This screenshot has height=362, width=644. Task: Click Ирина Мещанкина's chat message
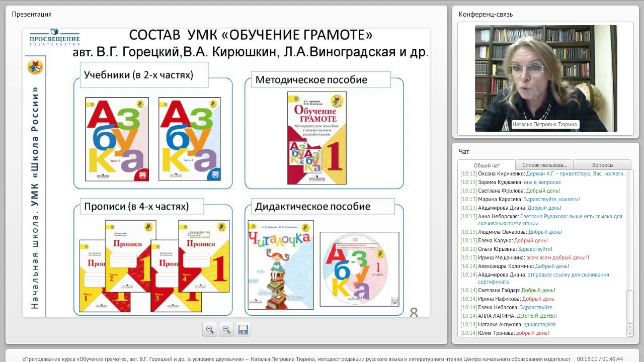(x=524, y=257)
